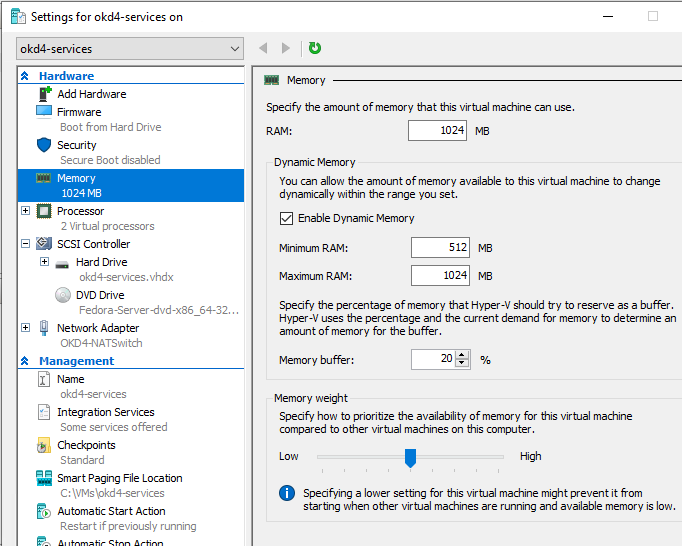Image resolution: width=682 pixels, height=546 pixels.
Task: Click the Secure Boot disabled text
Action: click(x=110, y=160)
